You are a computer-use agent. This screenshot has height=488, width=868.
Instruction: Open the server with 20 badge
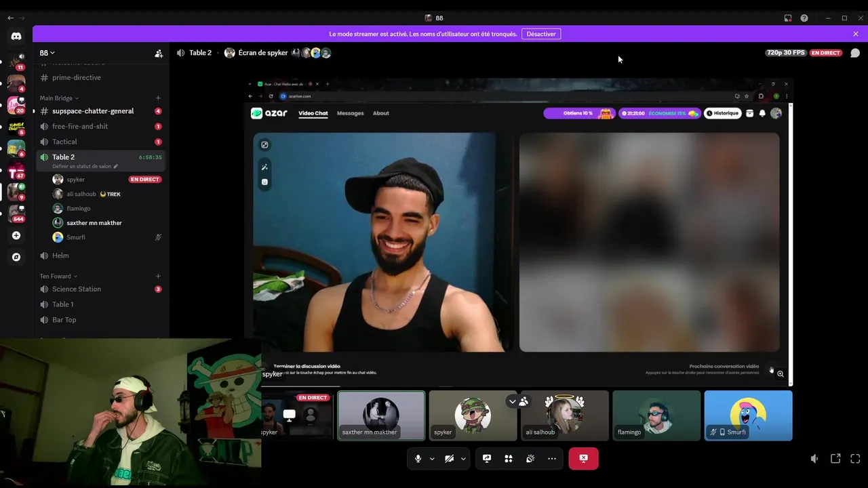16,104
